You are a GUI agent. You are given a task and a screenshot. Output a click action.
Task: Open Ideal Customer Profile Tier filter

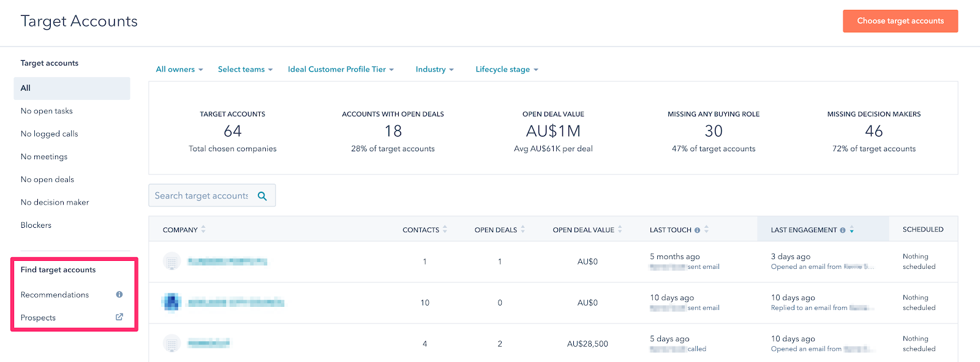click(341, 70)
